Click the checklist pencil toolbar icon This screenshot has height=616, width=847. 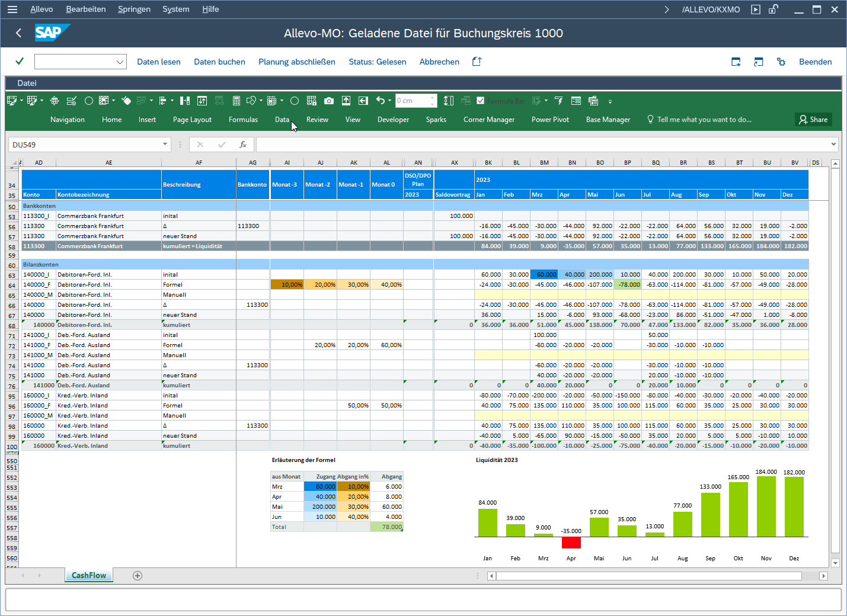click(72, 101)
